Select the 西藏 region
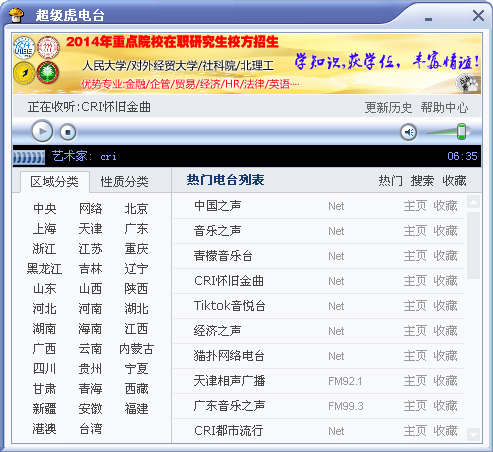This screenshot has width=493, height=452. point(136,389)
